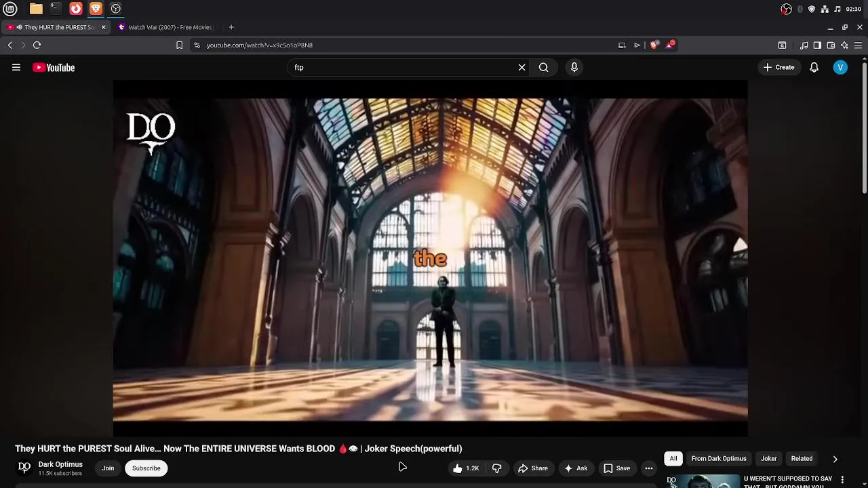The height and width of the screenshot is (488, 868).
Task: Click the Brave Shields lion icon
Action: click(654, 45)
